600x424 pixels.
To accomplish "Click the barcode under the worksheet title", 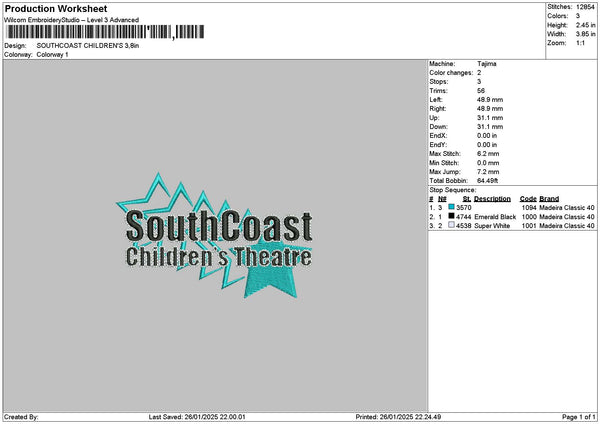I will click(105, 32).
